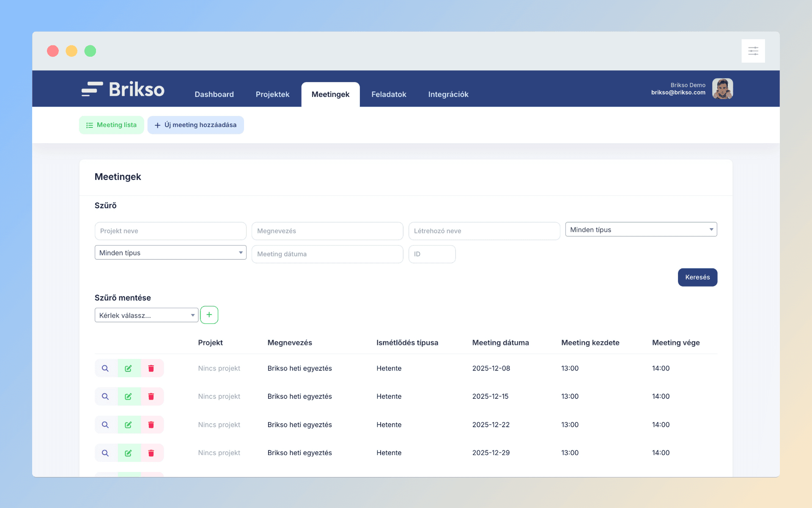View the 2025-12-22 meeting with the magnifier icon

click(105, 425)
